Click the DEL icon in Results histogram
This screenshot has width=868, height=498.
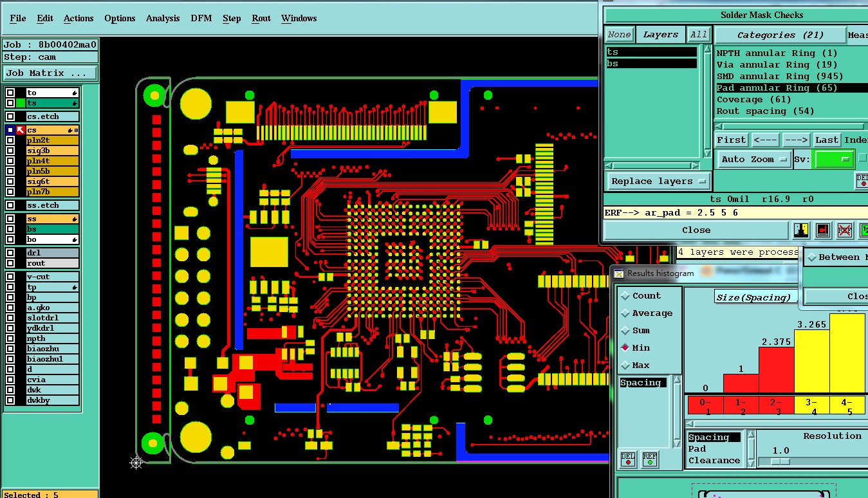point(628,459)
